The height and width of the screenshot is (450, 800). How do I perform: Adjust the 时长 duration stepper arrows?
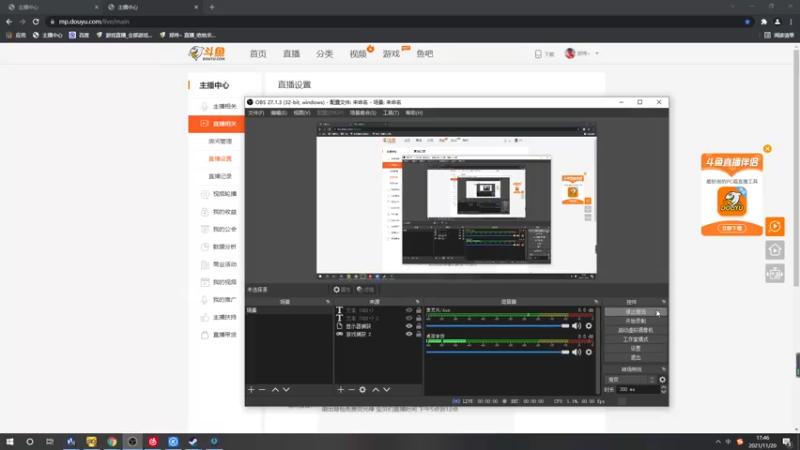pos(663,389)
